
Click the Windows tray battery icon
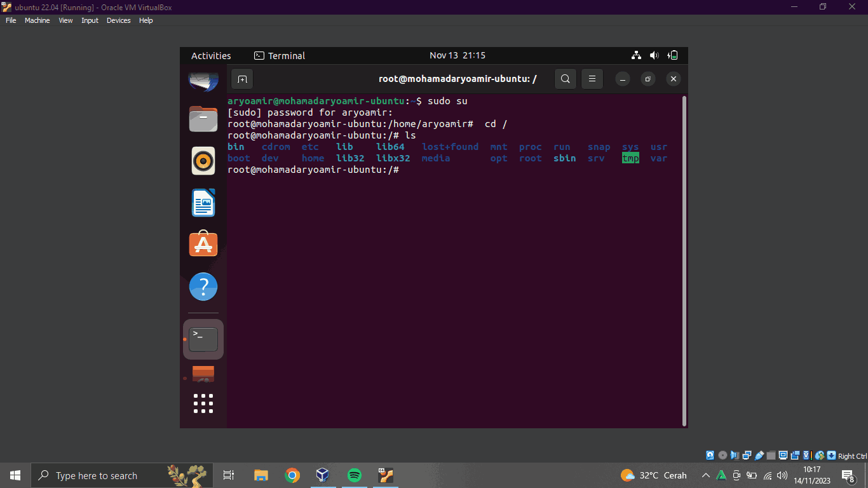[752, 475]
